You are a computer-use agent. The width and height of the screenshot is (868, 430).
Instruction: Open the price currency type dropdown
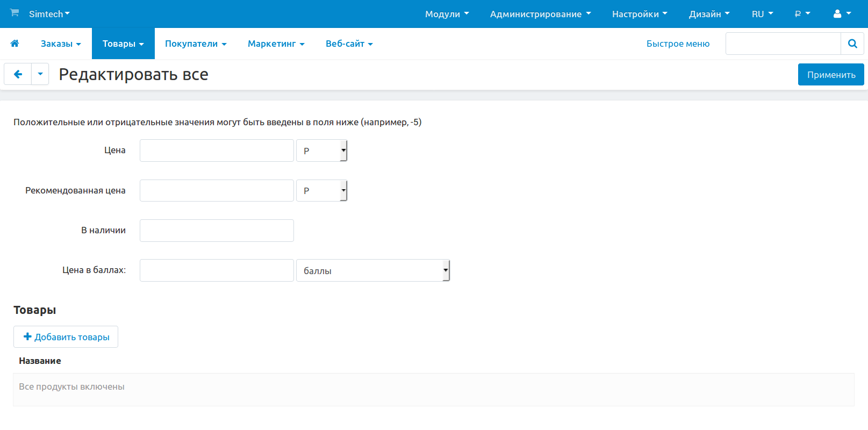[x=321, y=150]
